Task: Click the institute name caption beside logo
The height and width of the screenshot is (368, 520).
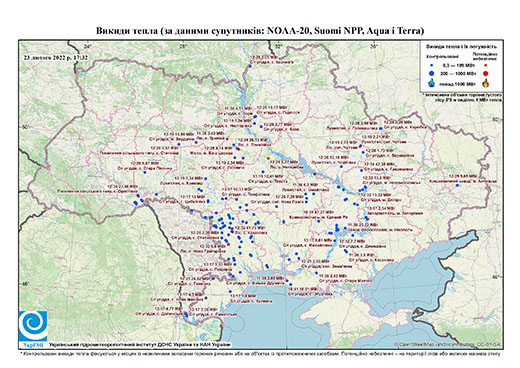Action: pos(140,345)
